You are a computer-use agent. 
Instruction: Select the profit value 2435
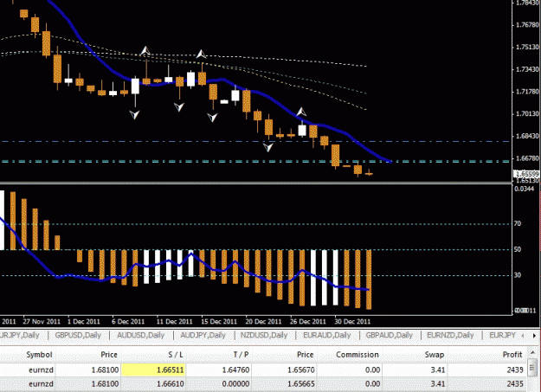[x=515, y=383]
